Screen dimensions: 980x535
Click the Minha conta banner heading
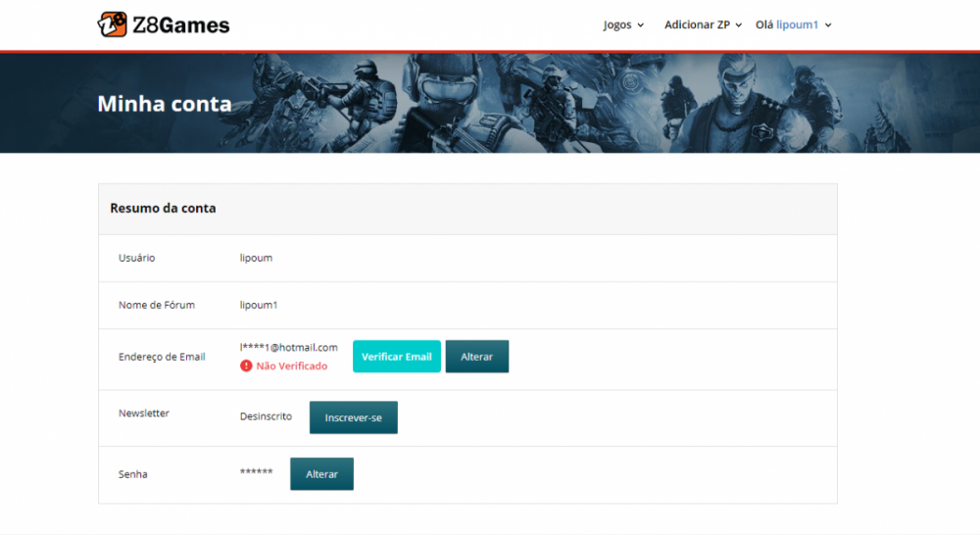pyautogui.click(x=165, y=103)
